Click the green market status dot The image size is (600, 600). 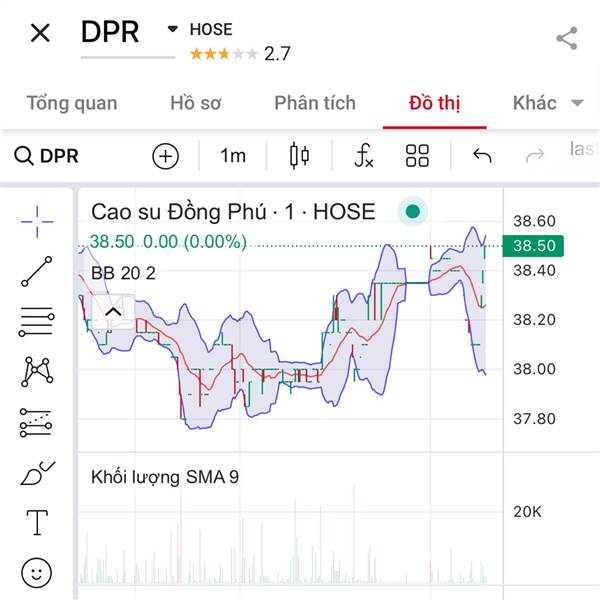(x=412, y=211)
